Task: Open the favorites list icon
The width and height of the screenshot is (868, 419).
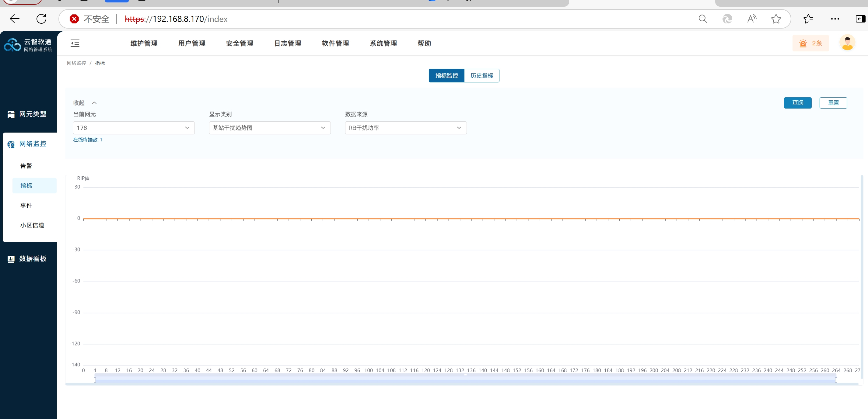Action: (808, 19)
